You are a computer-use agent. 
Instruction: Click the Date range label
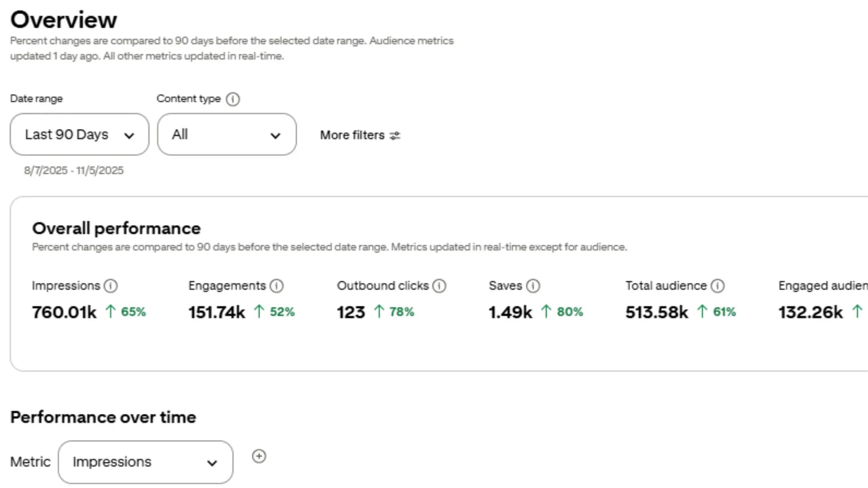click(x=37, y=99)
